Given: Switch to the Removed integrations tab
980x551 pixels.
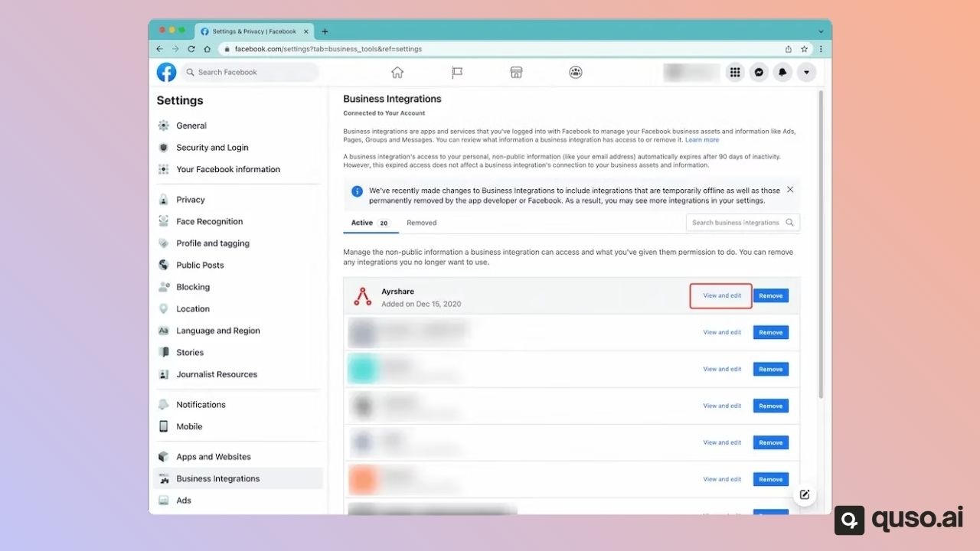Looking at the screenshot, I should [421, 223].
